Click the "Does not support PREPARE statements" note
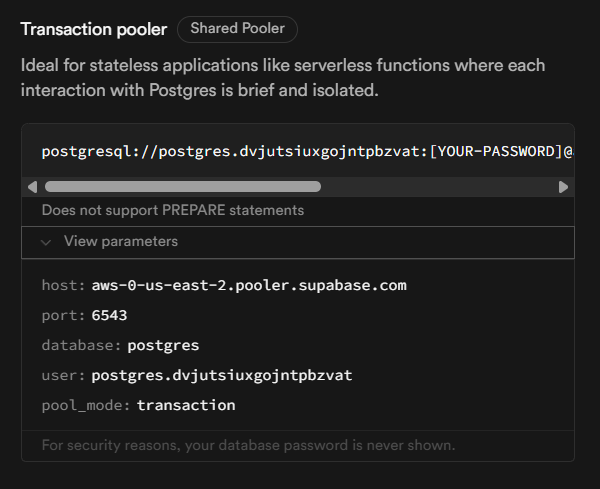The image size is (600, 489). pyautogui.click(x=173, y=211)
